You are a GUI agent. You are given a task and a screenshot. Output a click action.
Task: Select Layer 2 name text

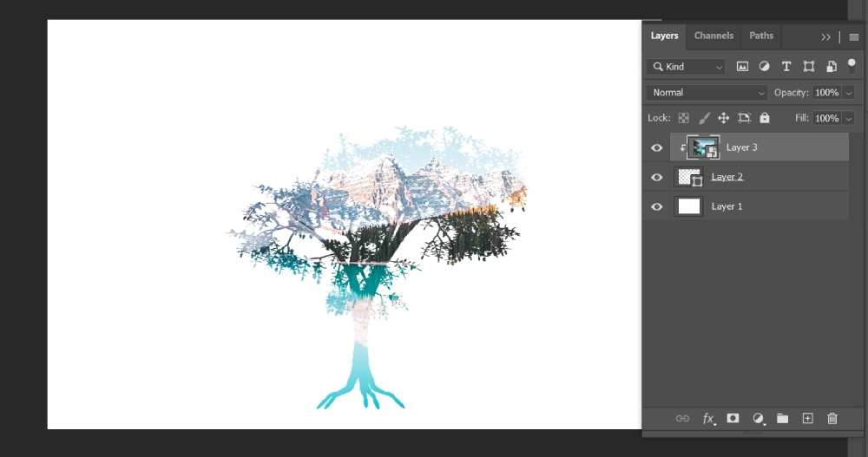tap(727, 177)
